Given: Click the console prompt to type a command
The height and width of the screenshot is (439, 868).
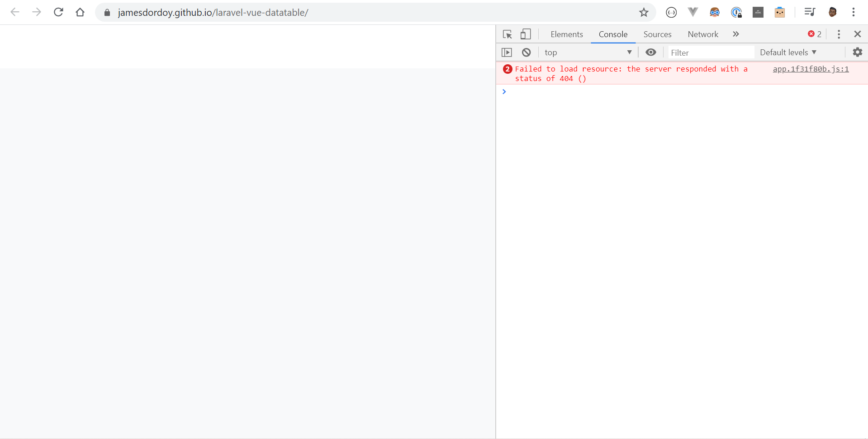Looking at the screenshot, I should point(588,91).
